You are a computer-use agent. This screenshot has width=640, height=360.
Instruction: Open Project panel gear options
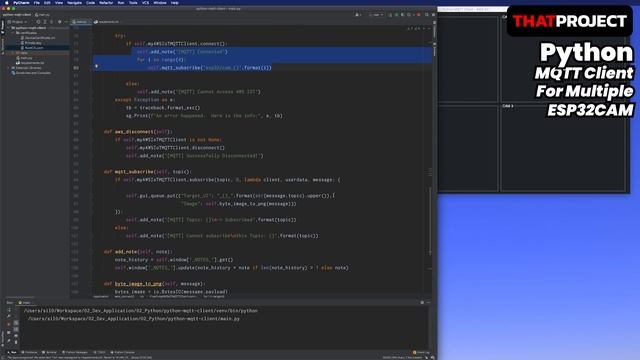[60, 22]
